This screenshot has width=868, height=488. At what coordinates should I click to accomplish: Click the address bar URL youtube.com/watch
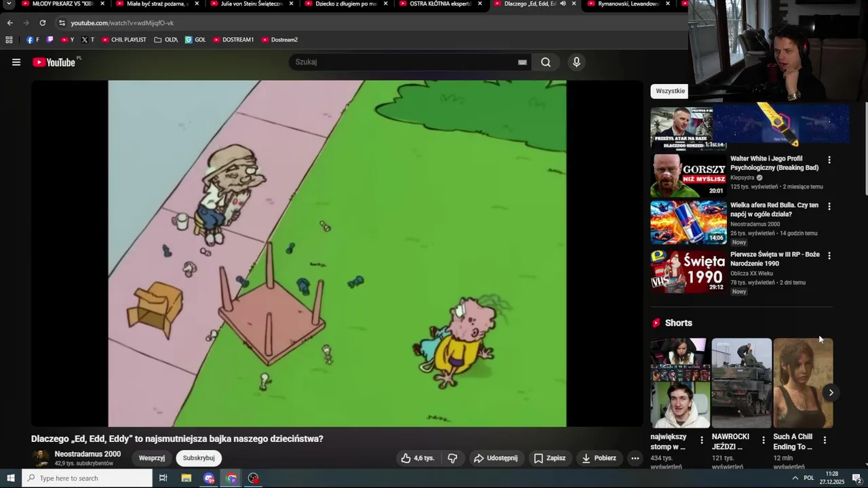[x=122, y=23]
